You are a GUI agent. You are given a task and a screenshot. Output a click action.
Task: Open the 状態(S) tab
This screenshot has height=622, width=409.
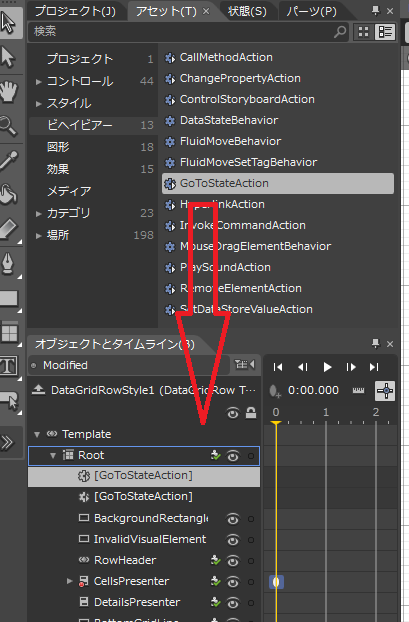(x=247, y=11)
